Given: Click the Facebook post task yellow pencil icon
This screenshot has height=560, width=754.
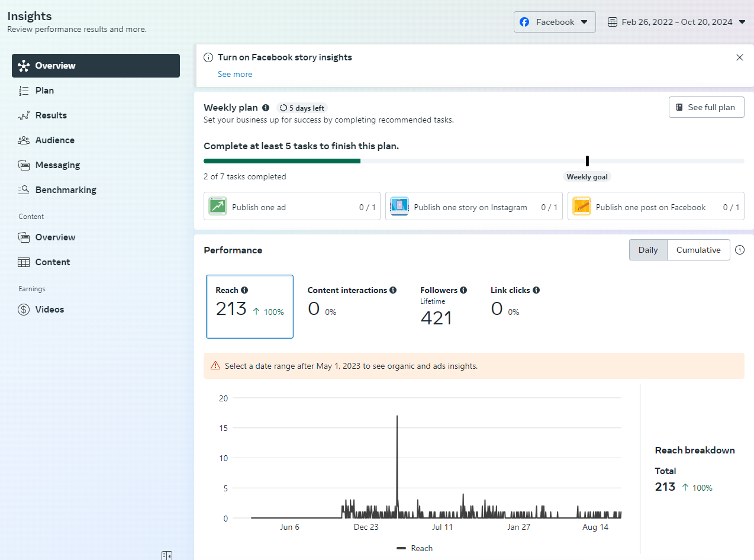Looking at the screenshot, I should [582, 206].
